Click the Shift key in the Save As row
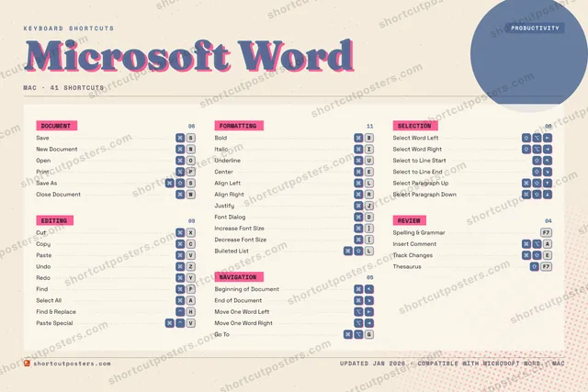 click(x=180, y=183)
